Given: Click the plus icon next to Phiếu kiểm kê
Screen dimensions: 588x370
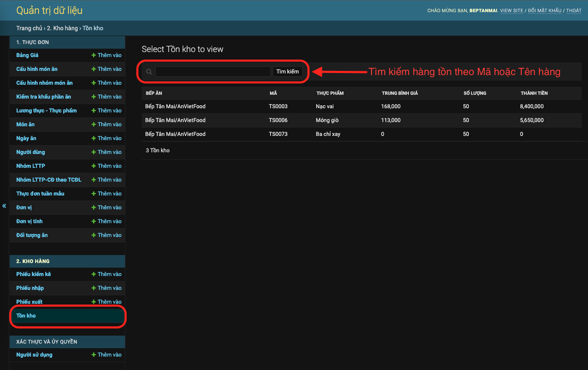Looking at the screenshot, I should tap(94, 274).
